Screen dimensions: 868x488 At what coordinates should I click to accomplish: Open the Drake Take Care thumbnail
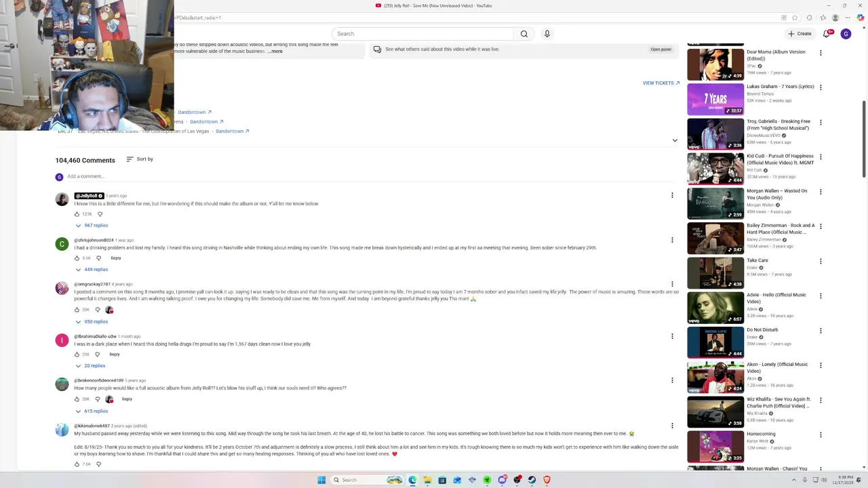click(715, 273)
